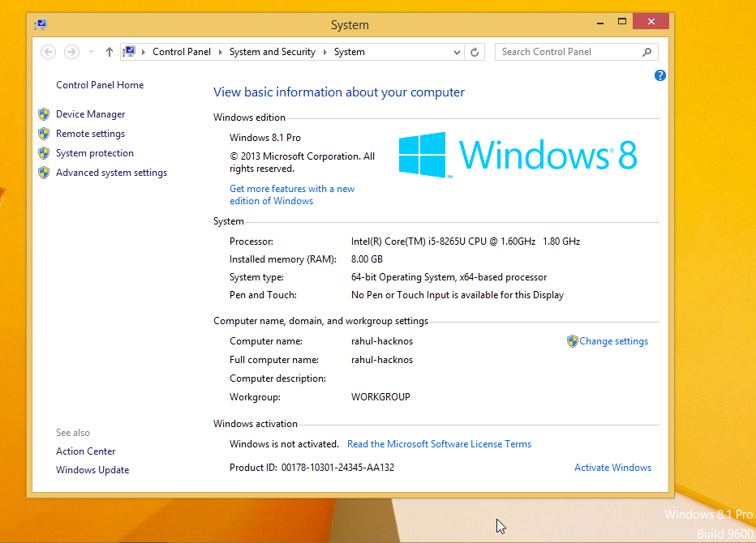This screenshot has width=756, height=543.
Task: Click the WORKGROUP value text
Action: 380,397
